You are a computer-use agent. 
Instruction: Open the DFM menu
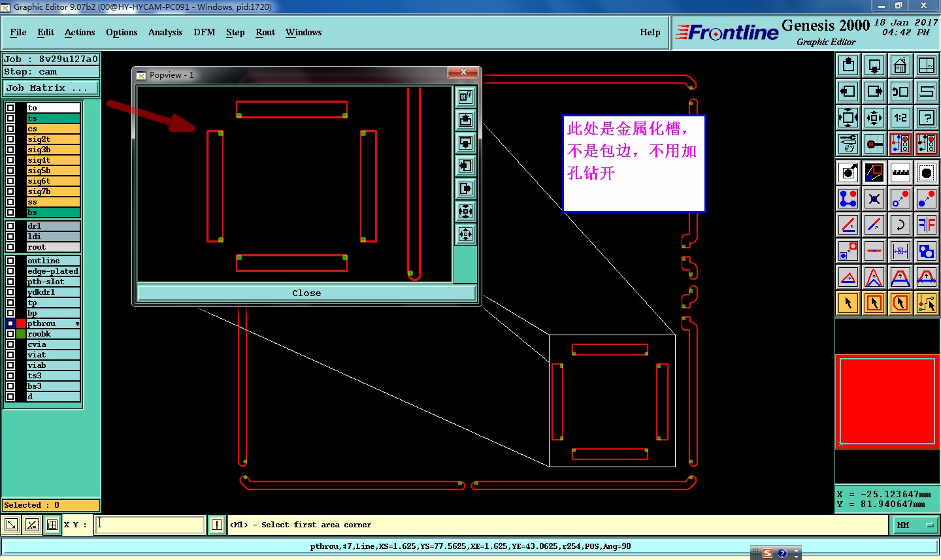coord(205,32)
